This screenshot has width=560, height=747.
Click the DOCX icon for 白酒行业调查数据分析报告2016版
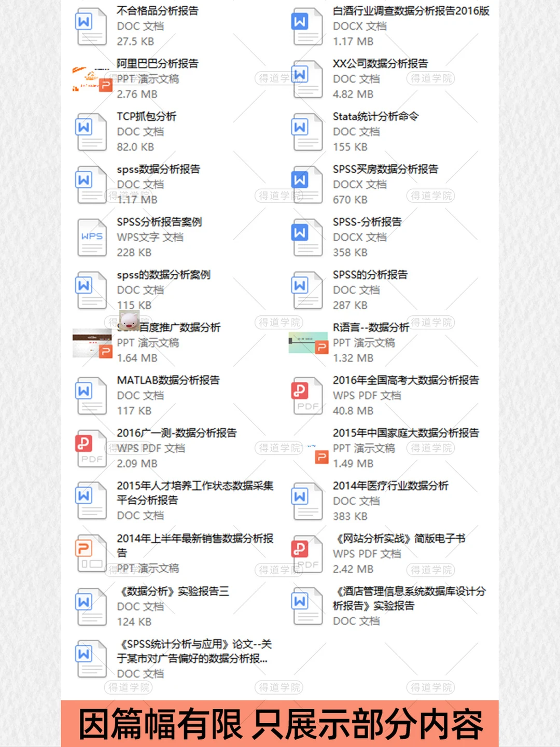click(x=306, y=26)
